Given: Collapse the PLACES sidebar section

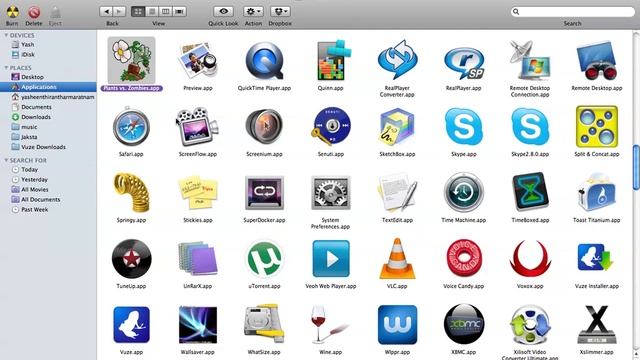Looking at the screenshot, I should coord(6,68).
